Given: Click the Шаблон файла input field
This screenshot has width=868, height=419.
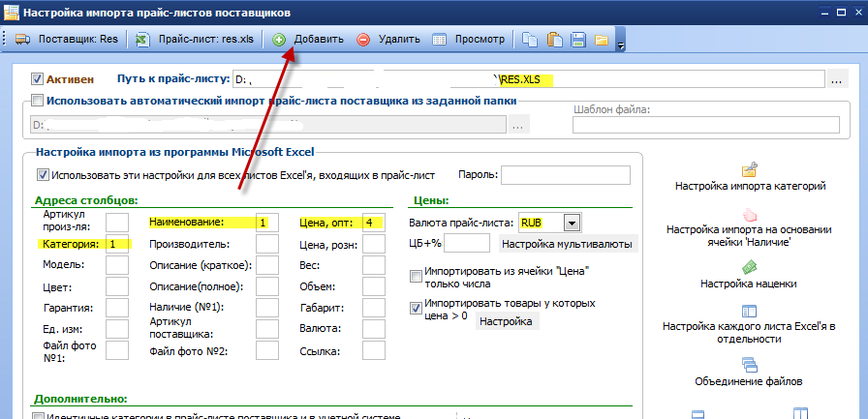Looking at the screenshot, I should (706, 126).
